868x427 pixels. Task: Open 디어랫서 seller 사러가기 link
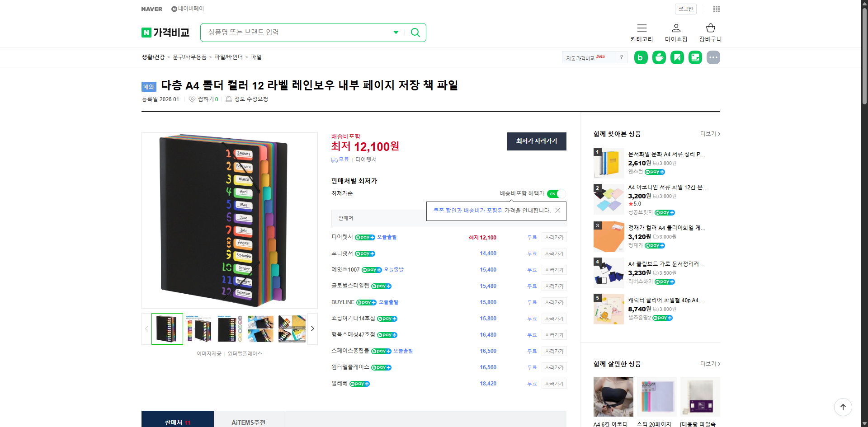pyautogui.click(x=554, y=237)
